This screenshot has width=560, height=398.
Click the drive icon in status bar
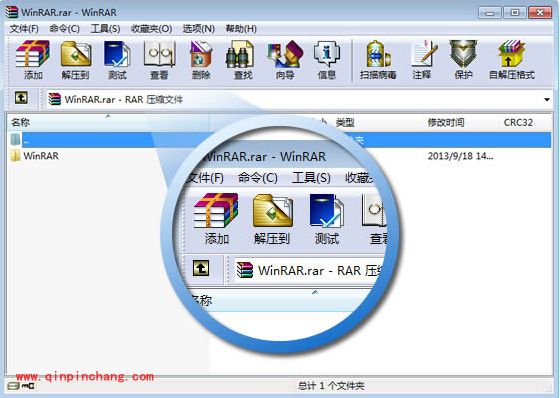13,386
